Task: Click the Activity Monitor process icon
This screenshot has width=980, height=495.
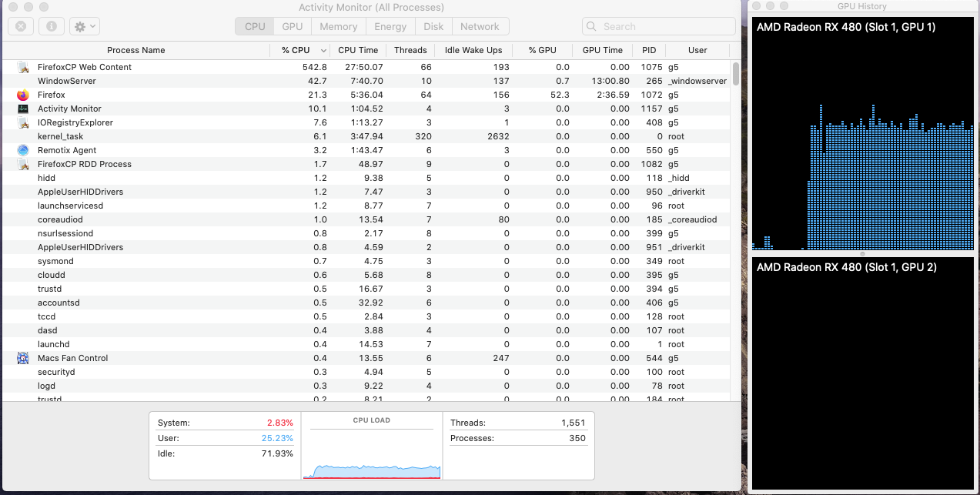Action: click(22, 109)
